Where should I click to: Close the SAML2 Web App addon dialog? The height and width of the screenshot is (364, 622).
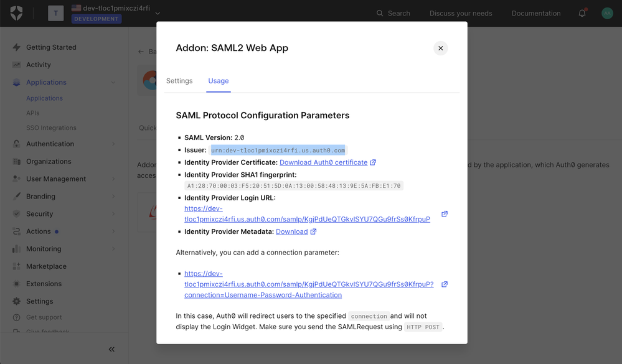coord(440,48)
